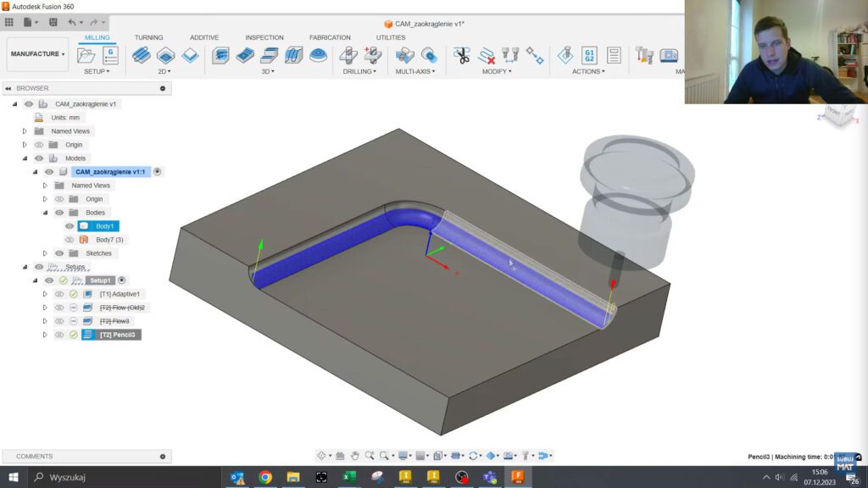
Task: Collapse the BROWSER panel
Action: pyautogui.click(x=9, y=87)
